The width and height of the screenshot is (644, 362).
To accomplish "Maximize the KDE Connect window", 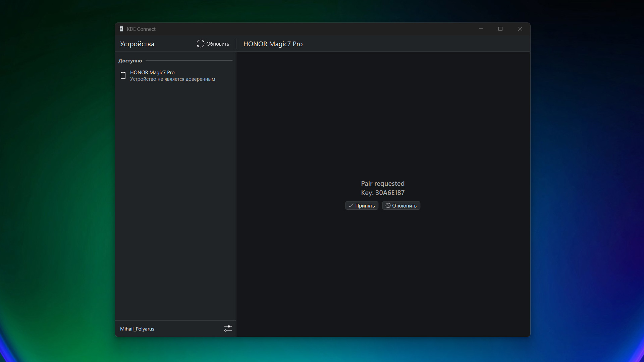I will pos(500,29).
